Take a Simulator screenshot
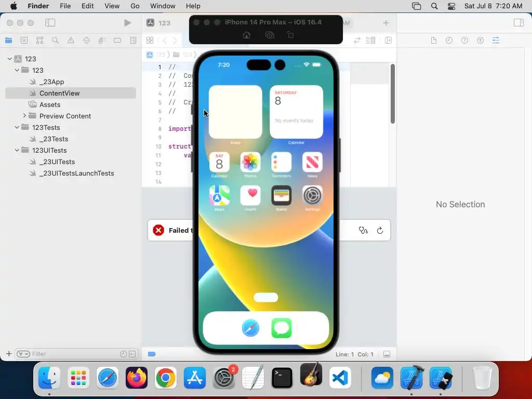Screen dimensions: 532x399 (x=270, y=35)
